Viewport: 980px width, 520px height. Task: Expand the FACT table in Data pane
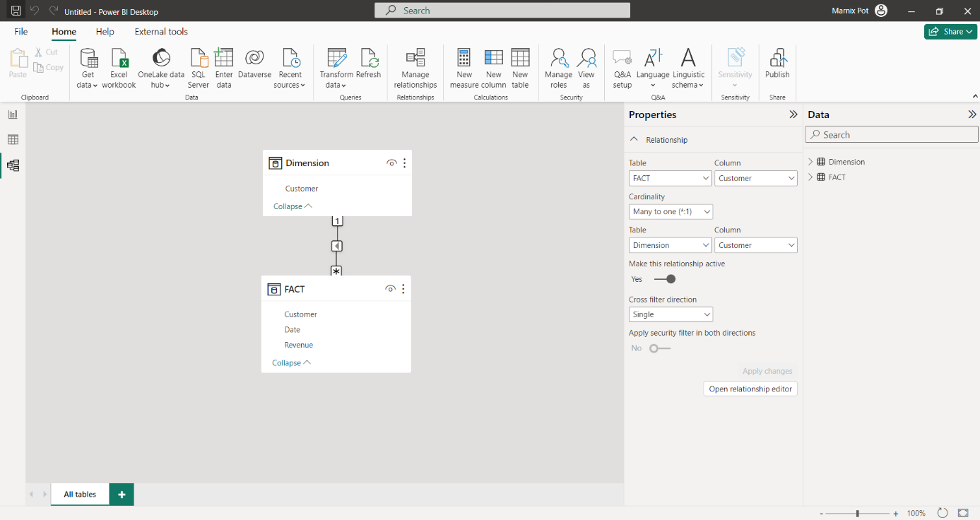click(810, 177)
